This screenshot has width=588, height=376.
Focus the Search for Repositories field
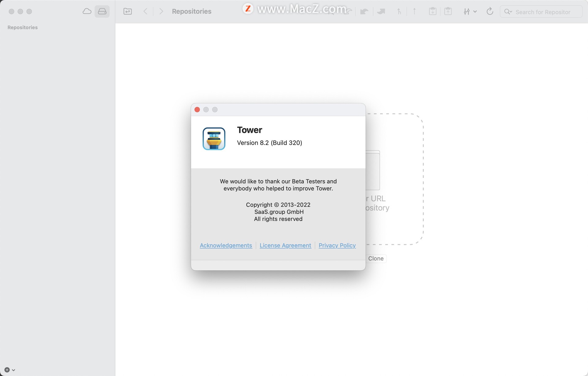tap(541, 12)
